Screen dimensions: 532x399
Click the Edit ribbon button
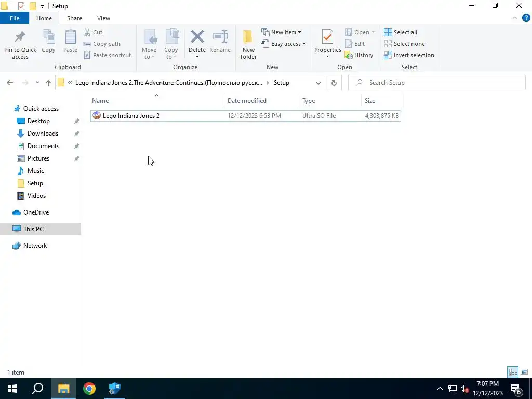(355, 44)
